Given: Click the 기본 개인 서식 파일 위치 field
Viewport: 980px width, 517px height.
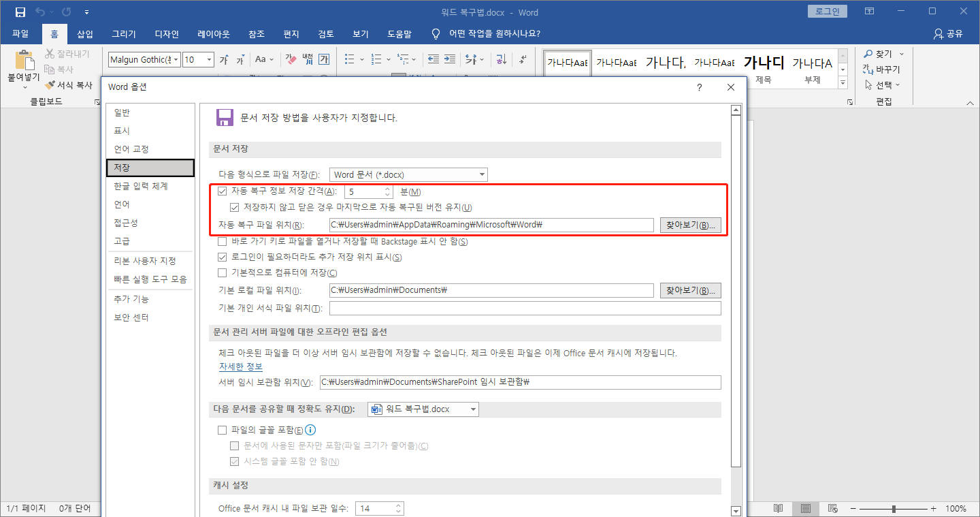Looking at the screenshot, I should (x=524, y=307).
